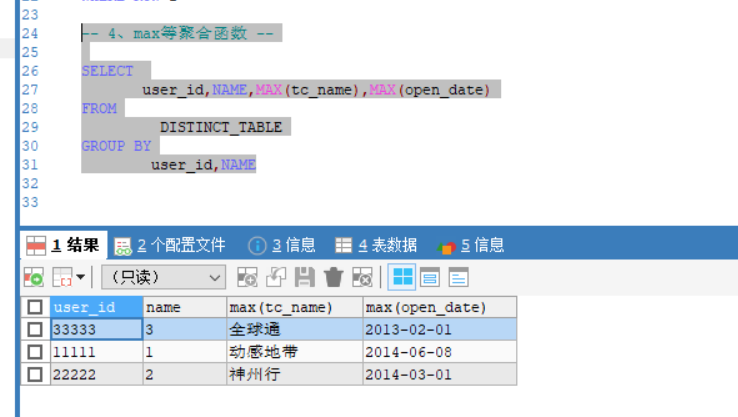Viewport: 738px width, 417px height.
Task: Click the name cell in row 22222
Action: (184, 375)
